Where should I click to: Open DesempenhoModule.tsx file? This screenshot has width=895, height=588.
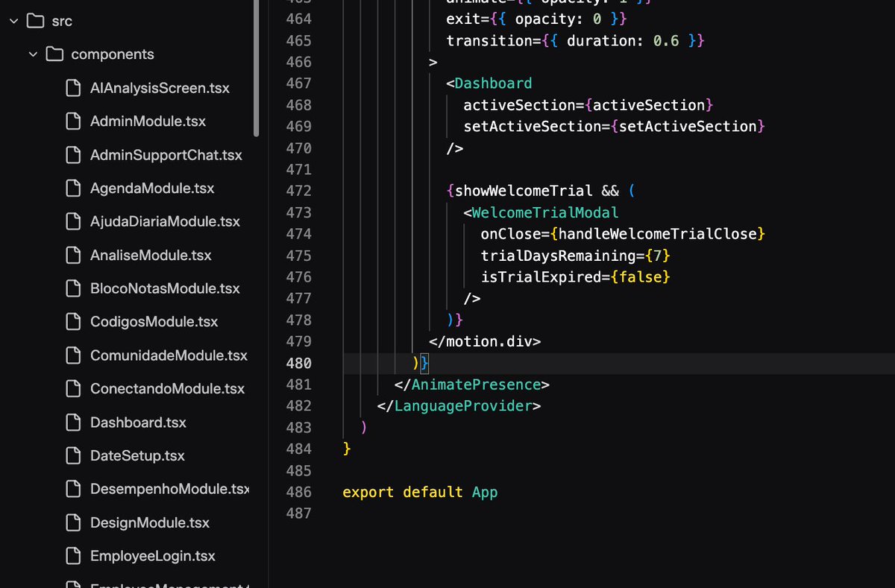(x=169, y=489)
